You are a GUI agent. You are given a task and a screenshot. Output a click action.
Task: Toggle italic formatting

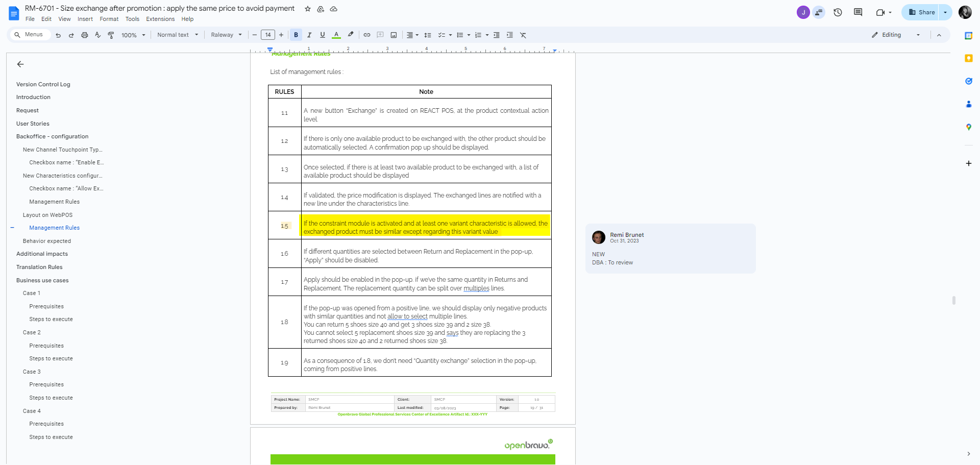[309, 35]
